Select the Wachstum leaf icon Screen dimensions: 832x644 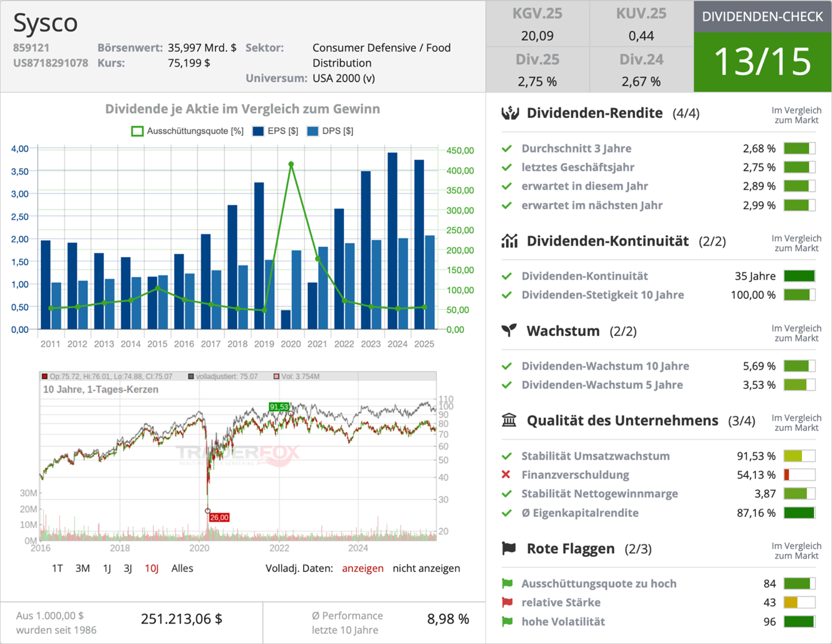tap(510, 331)
